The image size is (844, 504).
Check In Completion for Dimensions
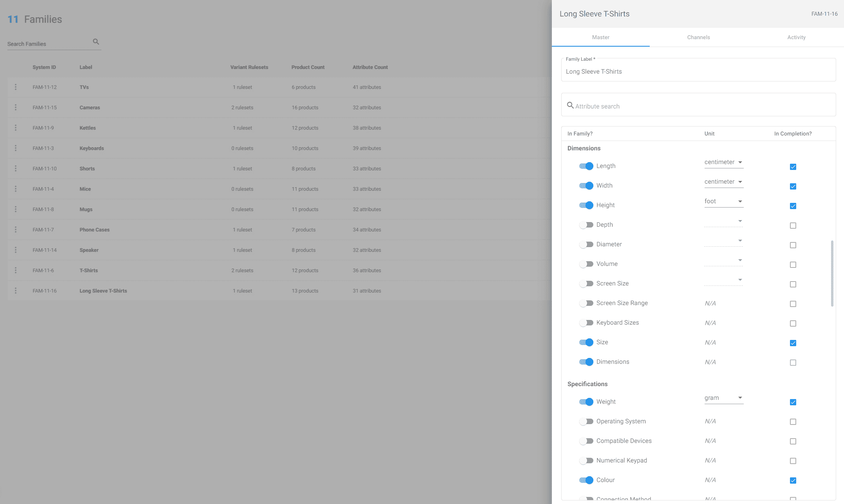tap(793, 363)
